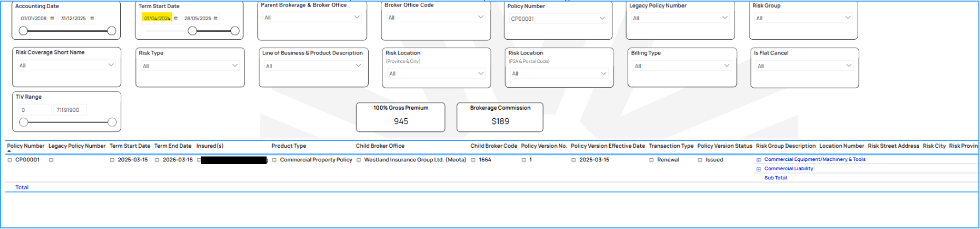Select the 100% Gross Premium card
Image resolution: width=980 pixels, height=229 pixels.
coord(400,117)
